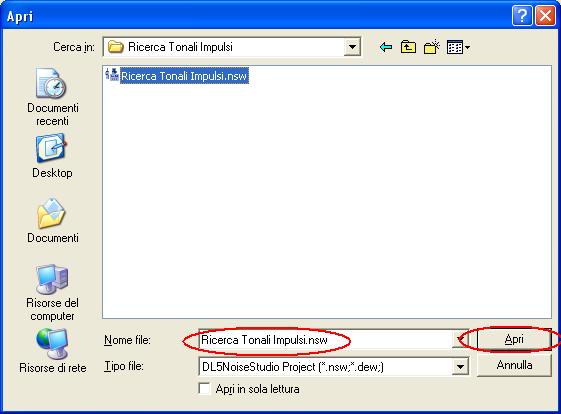
Task: Open the Documenti folder shortcut
Action: pos(52,220)
